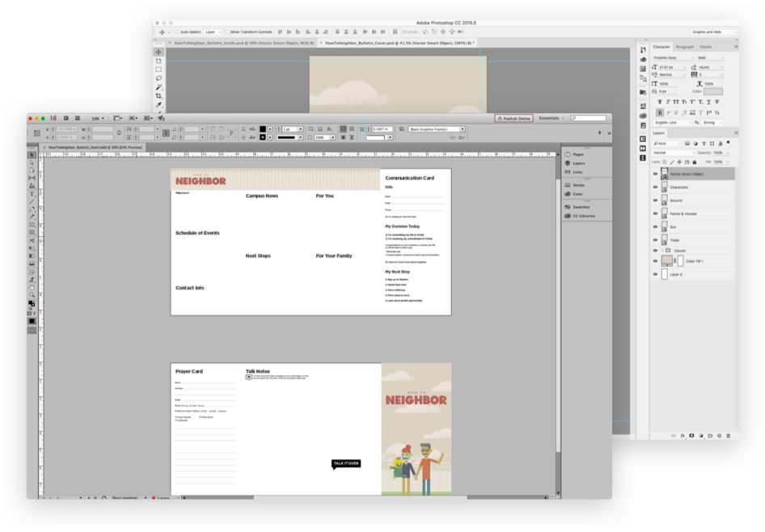Open the Swatches panel in InDesign

582,206
